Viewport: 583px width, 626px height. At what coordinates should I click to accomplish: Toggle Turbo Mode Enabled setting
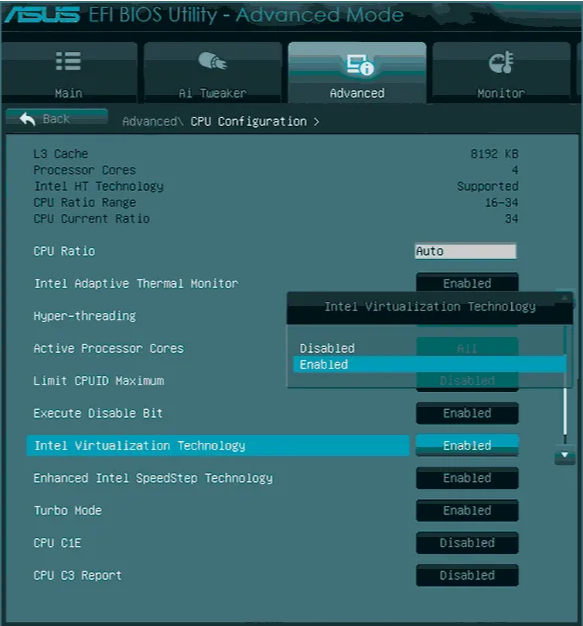(467, 510)
